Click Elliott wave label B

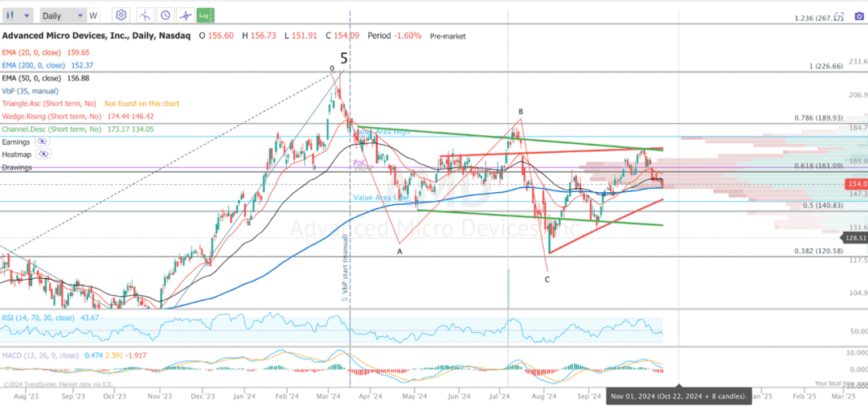[521, 112]
